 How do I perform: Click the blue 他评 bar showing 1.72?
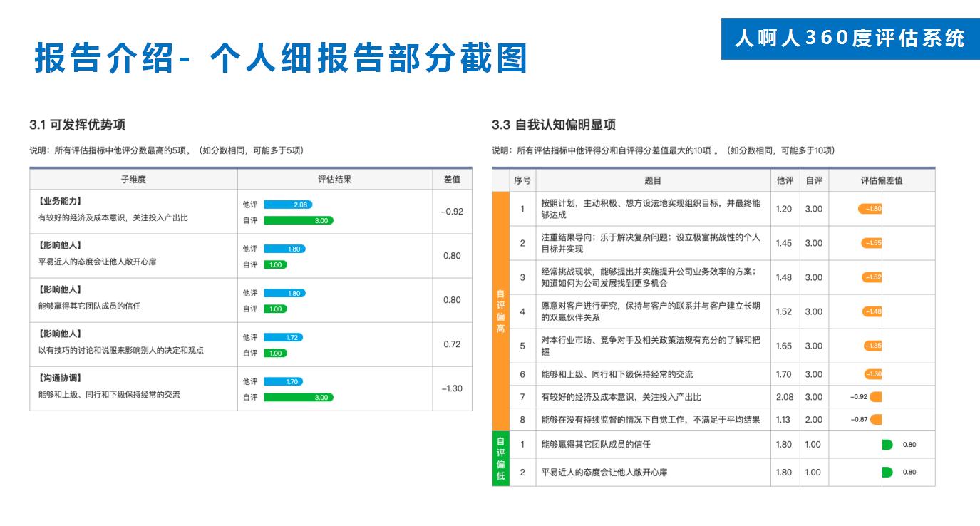pyautogui.click(x=284, y=337)
